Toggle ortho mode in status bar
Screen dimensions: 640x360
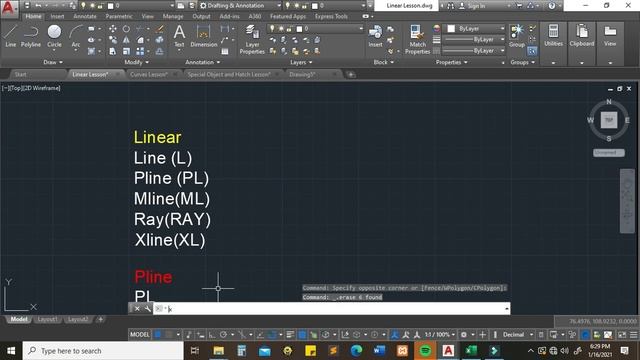click(212, 335)
